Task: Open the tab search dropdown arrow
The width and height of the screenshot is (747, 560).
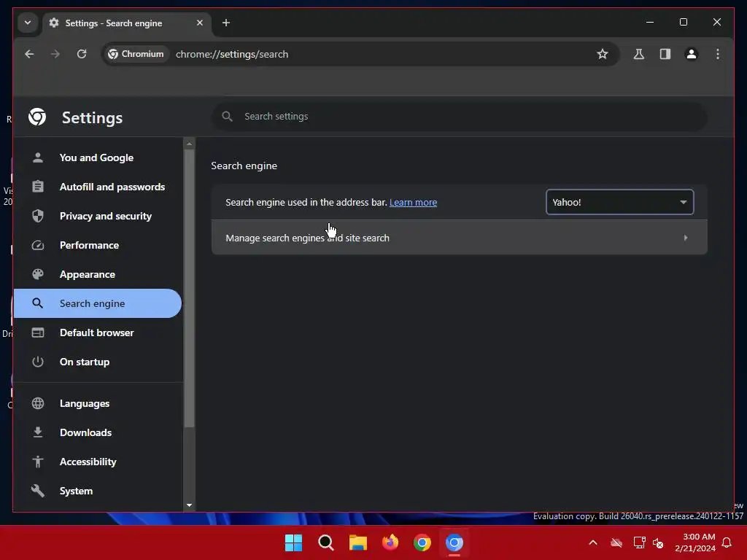Action: click(28, 23)
